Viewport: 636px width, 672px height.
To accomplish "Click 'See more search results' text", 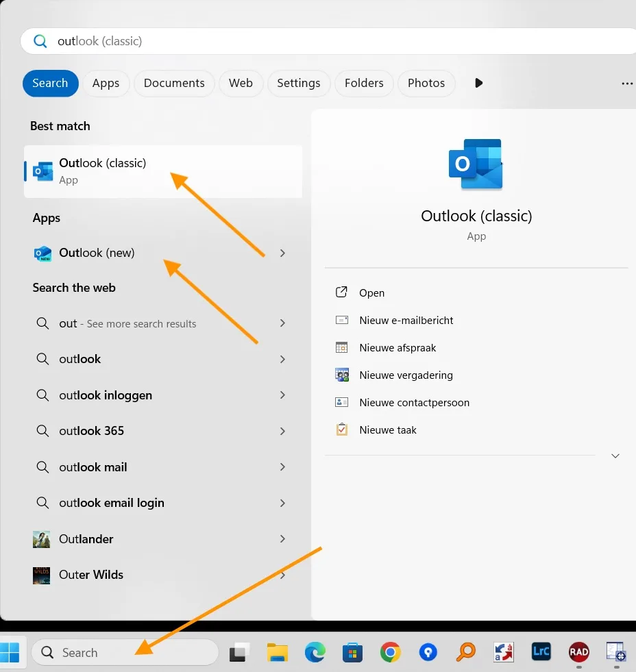I will tap(142, 324).
